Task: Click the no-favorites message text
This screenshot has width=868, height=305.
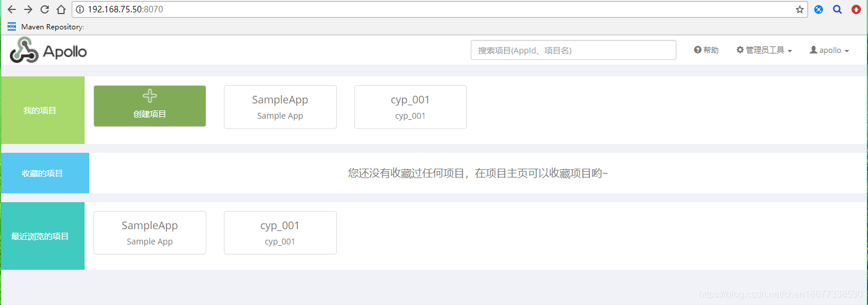Action: point(478,173)
